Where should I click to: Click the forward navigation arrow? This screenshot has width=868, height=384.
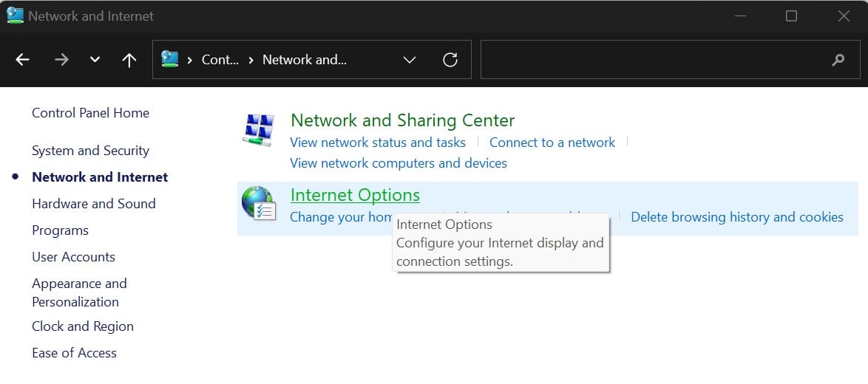pyautogui.click(x=61, y=60)
